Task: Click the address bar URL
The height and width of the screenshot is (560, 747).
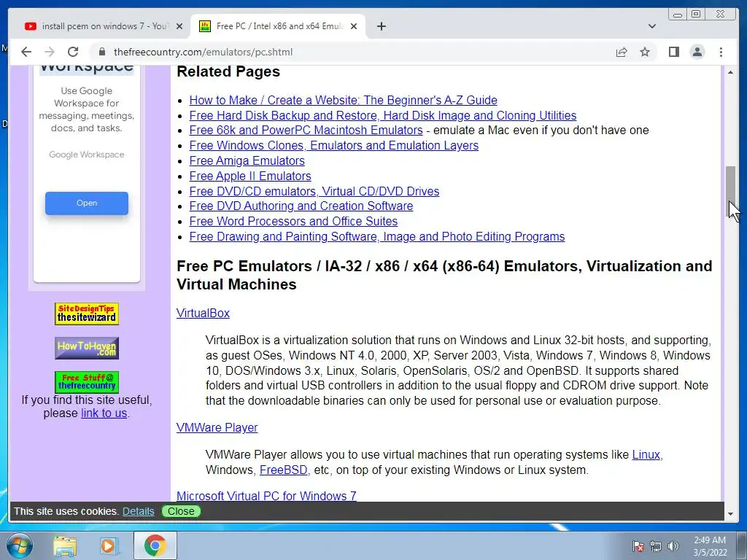Action: [x=203, y=52]
